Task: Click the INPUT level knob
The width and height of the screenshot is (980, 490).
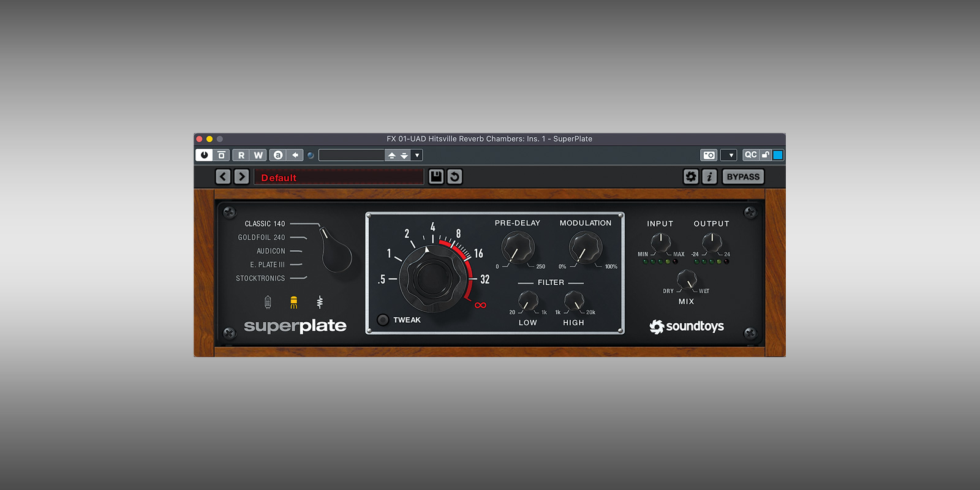Action: point(660,243)
